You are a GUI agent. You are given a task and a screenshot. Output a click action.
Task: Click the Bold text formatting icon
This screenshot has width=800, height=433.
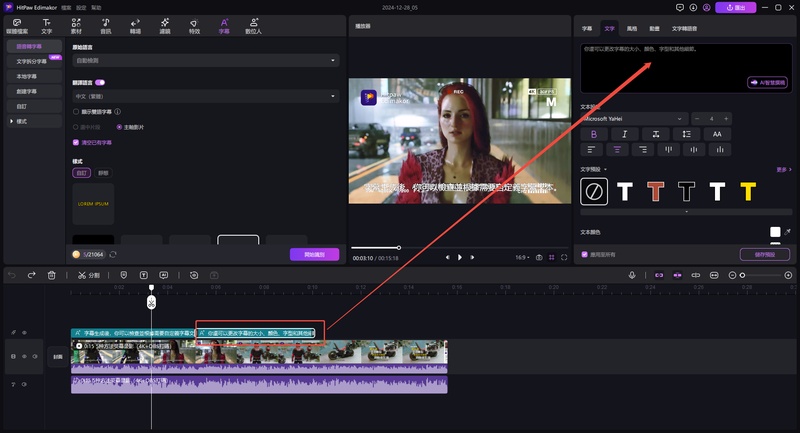pyautogui.click(x=594, y=134)
